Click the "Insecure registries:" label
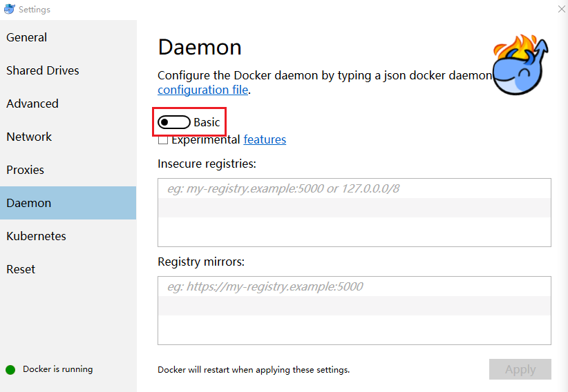Image resolution: width=568 pixels, height=392 pixels. [x=207, y=164]
